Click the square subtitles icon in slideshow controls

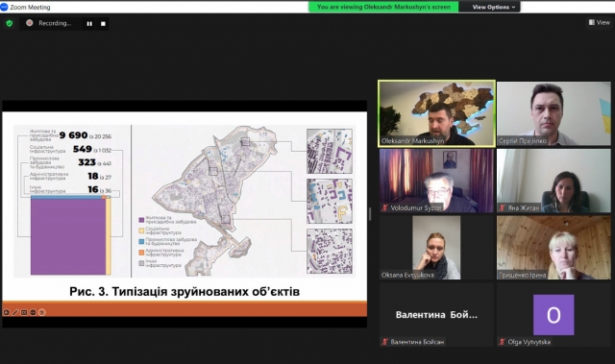click(x=24, y=312)
